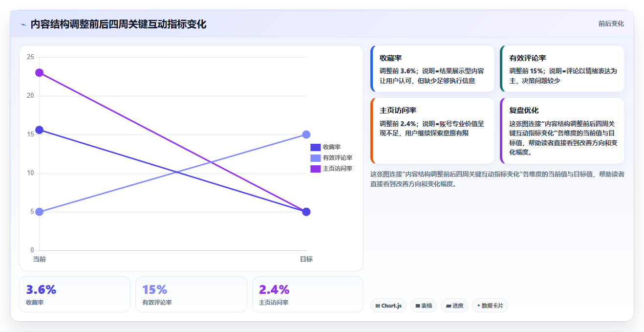The height and width of the screenshot is (332, 644).
Task: Select the 有效评论率 data point at 目标
Action: tap(306, 134)
